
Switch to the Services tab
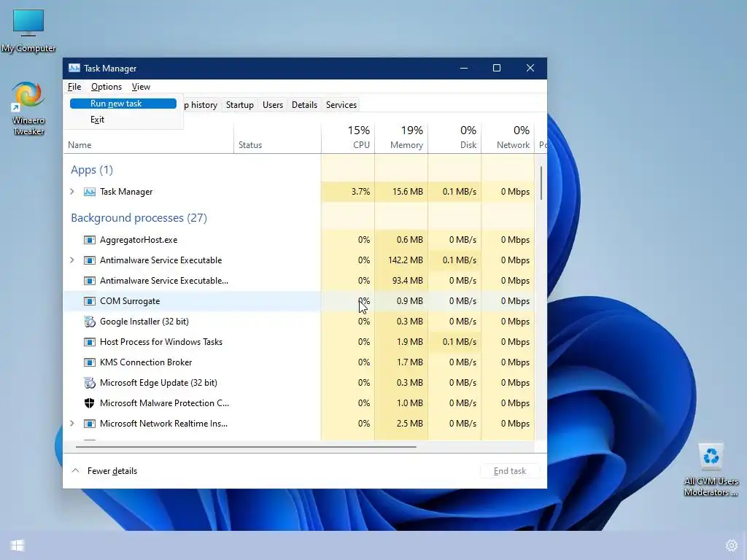pyautogui.click(x=341, y=105)
